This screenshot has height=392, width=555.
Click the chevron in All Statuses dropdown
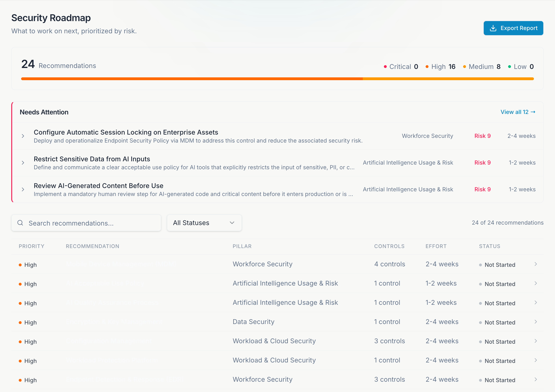click(232, 223)
